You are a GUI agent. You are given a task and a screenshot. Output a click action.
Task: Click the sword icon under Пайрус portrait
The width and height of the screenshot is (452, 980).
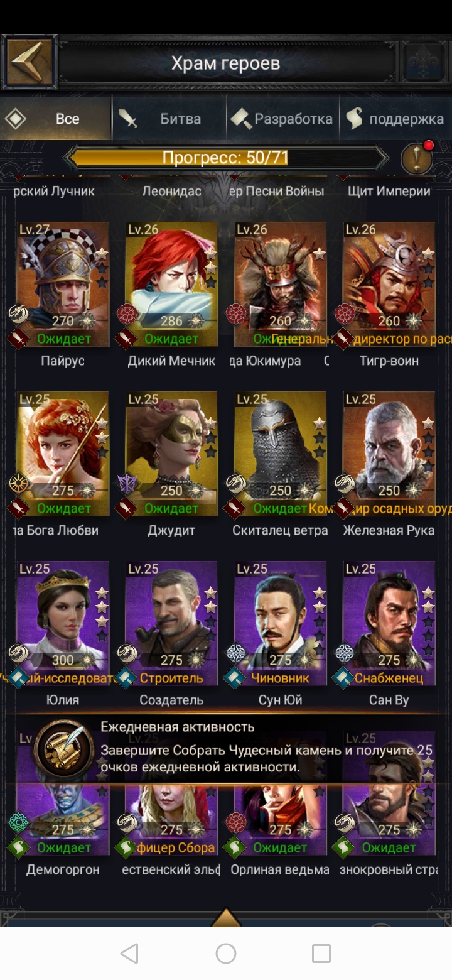[18, 339]
